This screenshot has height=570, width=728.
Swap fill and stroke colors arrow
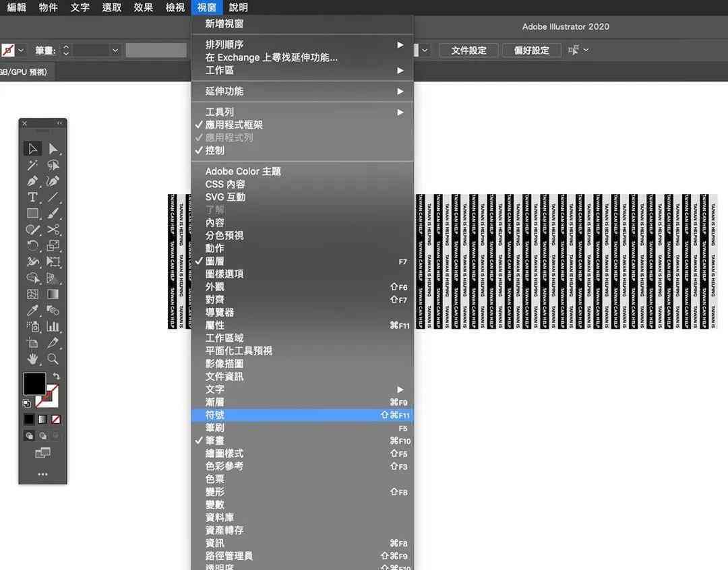[56, 376]
